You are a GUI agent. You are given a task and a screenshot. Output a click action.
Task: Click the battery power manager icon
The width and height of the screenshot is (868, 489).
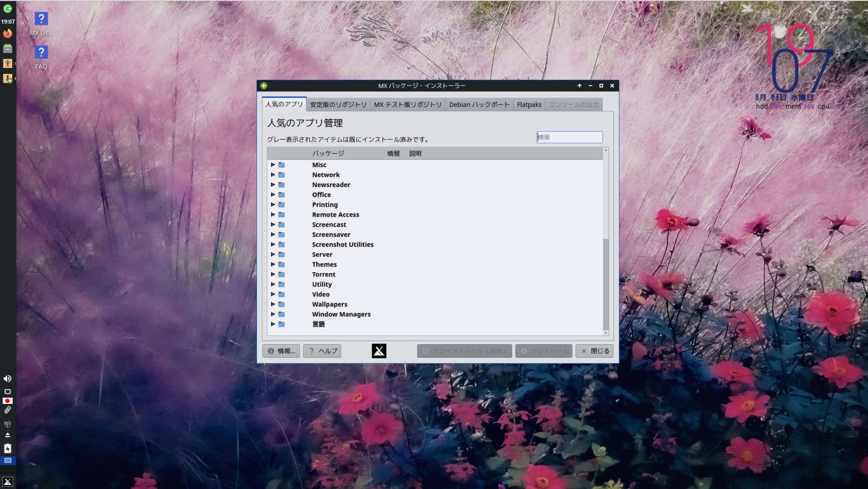(8, 448)
